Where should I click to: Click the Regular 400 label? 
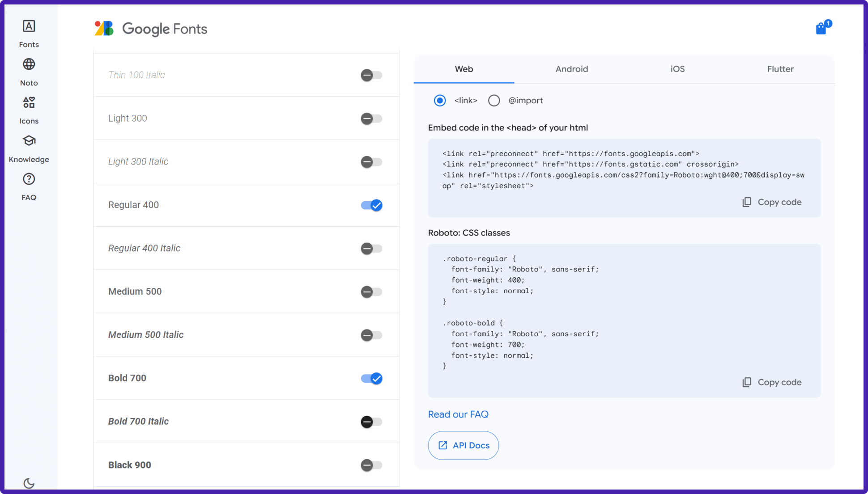click(x=133, y=205)
